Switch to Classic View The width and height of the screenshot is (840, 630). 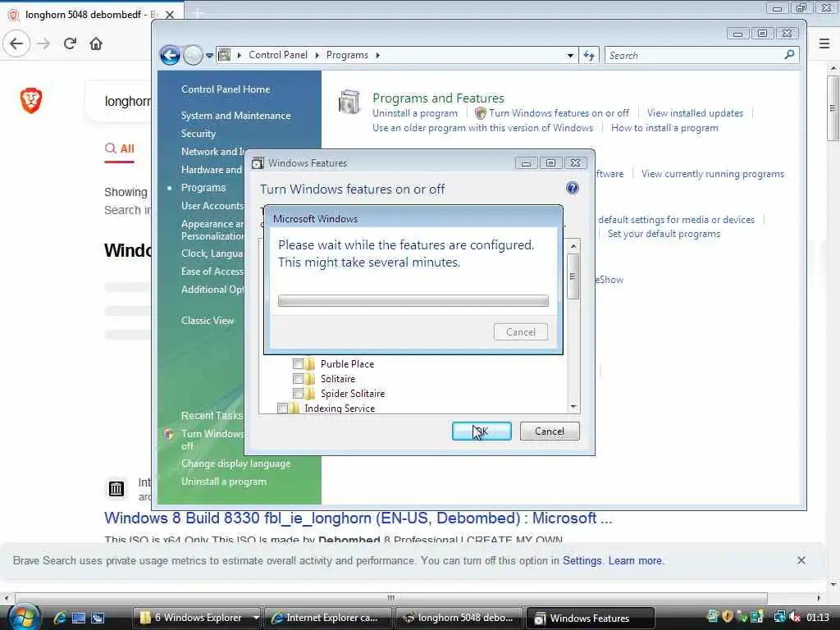click(x=208, y=321)
